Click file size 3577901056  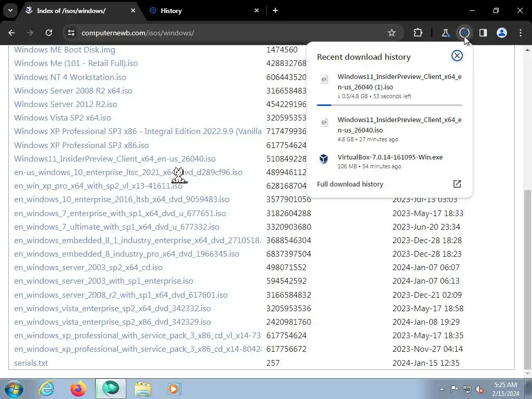289,199
